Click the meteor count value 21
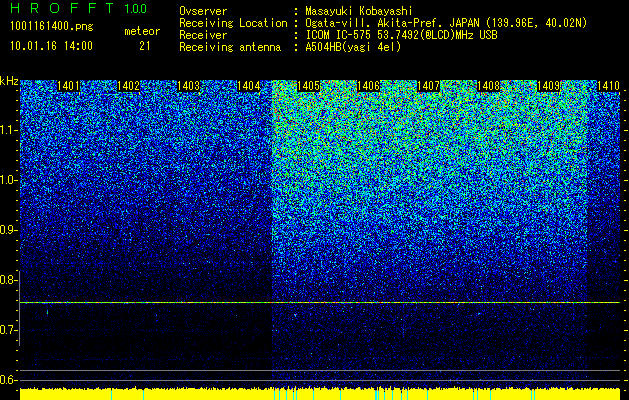Image resolution: width=629 pixels, height=400 pixels. pos(145,46)
